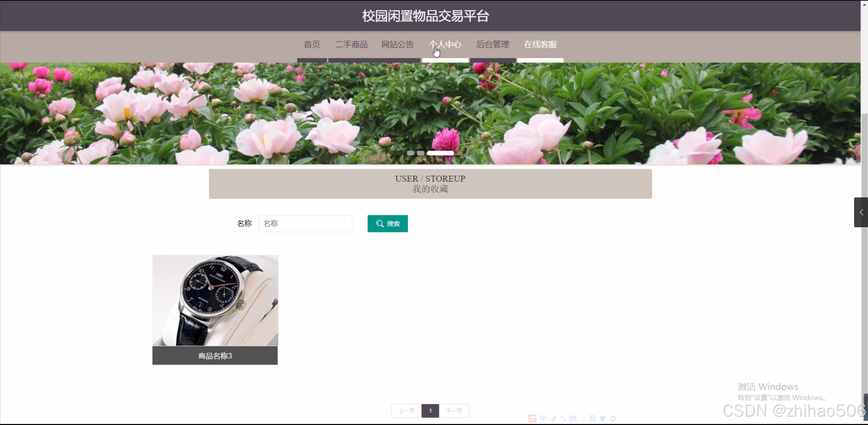Focus the 名称 search input field
868x425 pixels.
(305, 224)
